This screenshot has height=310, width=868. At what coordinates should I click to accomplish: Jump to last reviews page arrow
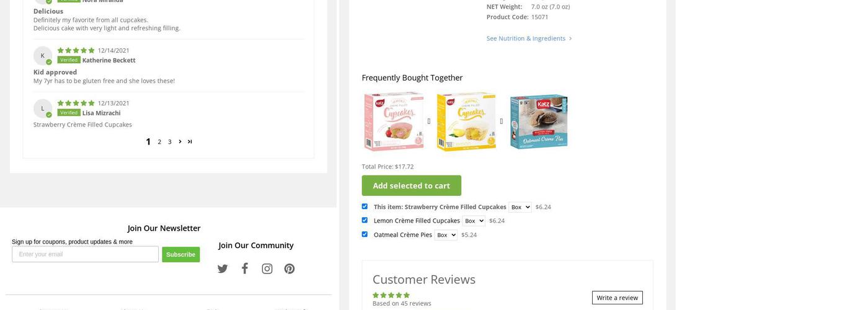[190, 141]
